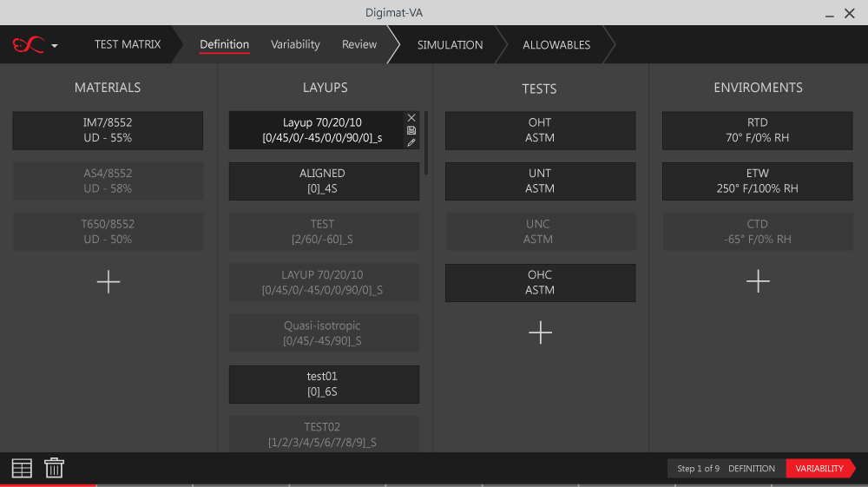This screenshot has width=868, height=487.
Task: Open the e-Xstream logo menu
Action: 29,44
